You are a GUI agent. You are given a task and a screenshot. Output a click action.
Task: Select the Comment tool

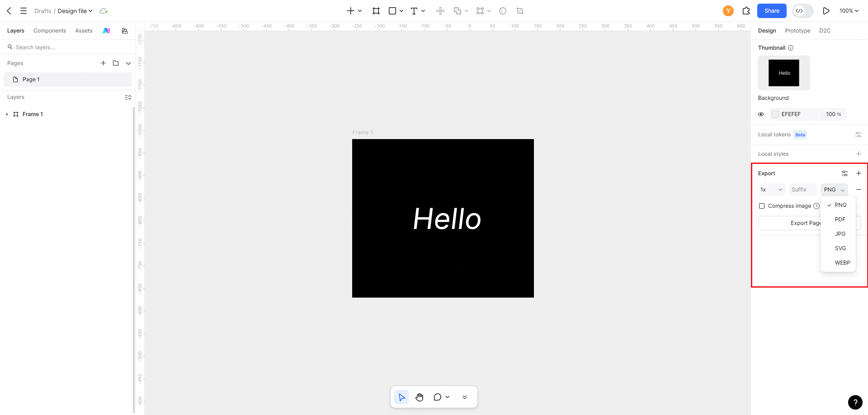(x=437, y=397)
